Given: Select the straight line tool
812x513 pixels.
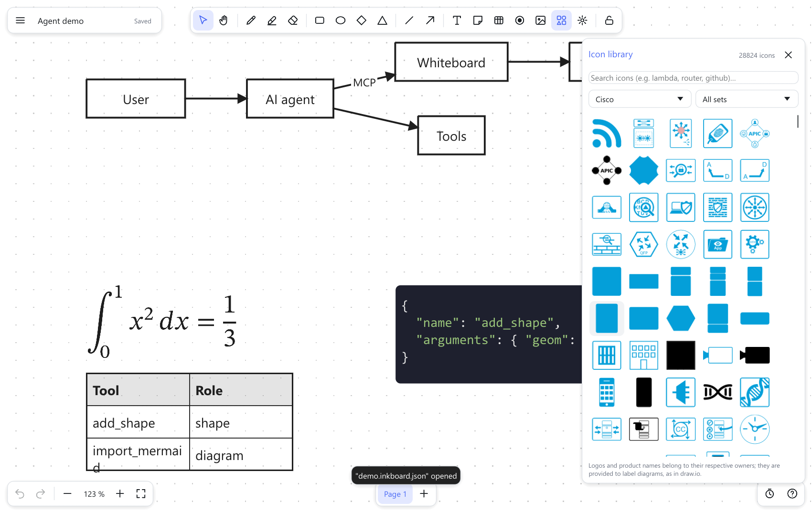Looking at the screenshot, I should (x=409, y=21).
